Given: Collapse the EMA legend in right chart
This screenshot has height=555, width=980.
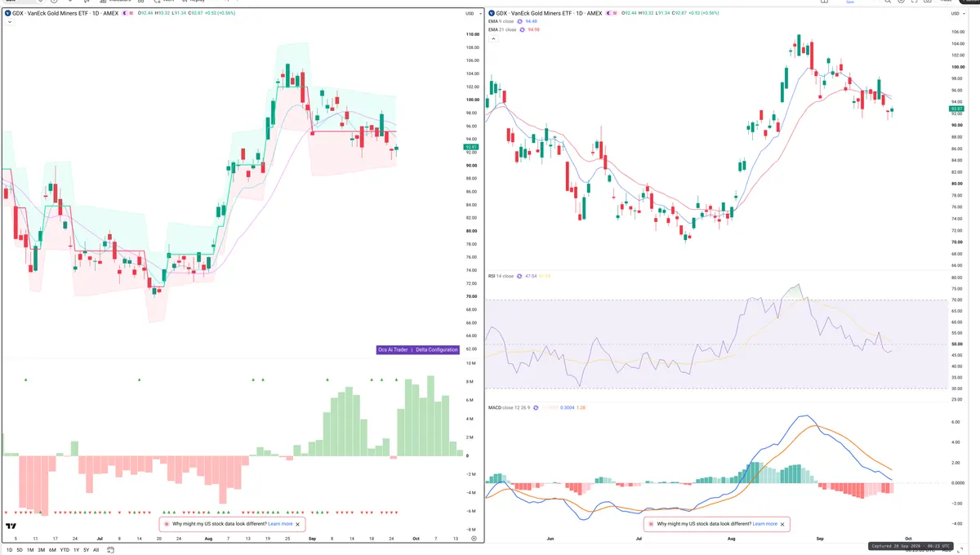Looking at the screenshot, I should (x=492, y=37).
